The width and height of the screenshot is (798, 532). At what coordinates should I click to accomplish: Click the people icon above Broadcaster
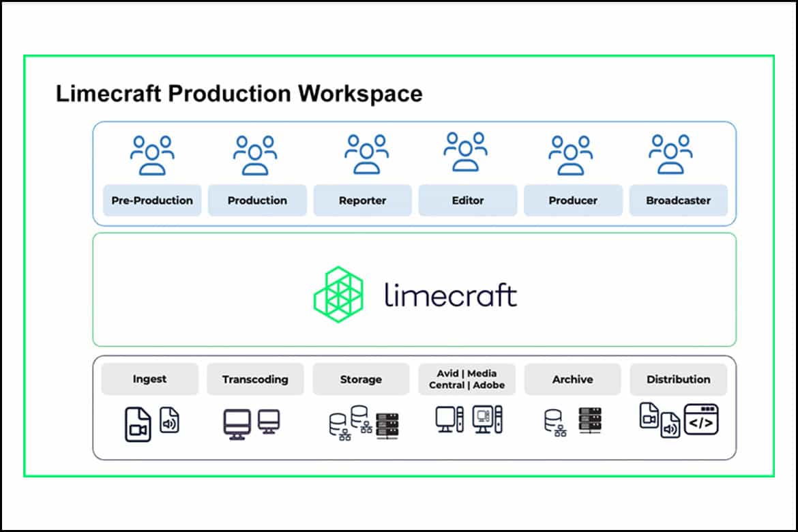tap(670, 154)
